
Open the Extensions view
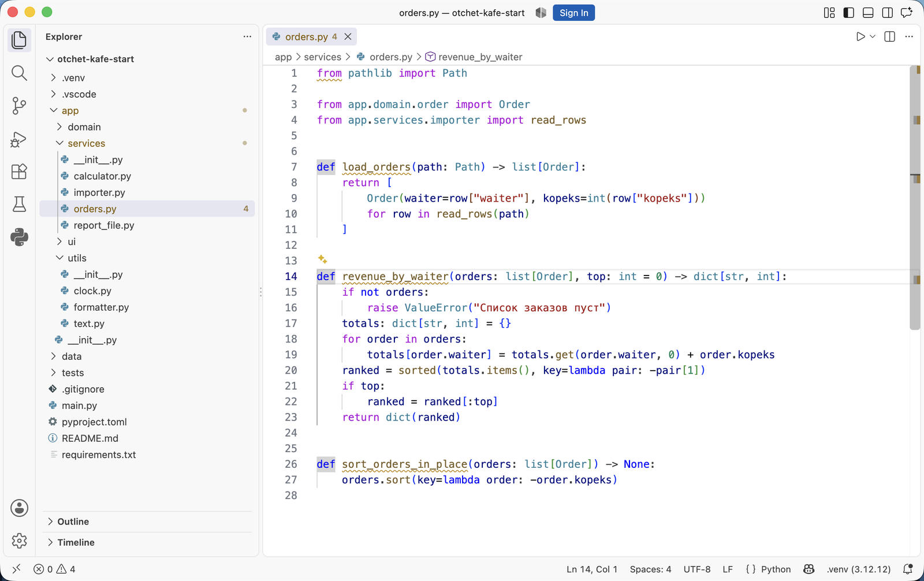19,172
